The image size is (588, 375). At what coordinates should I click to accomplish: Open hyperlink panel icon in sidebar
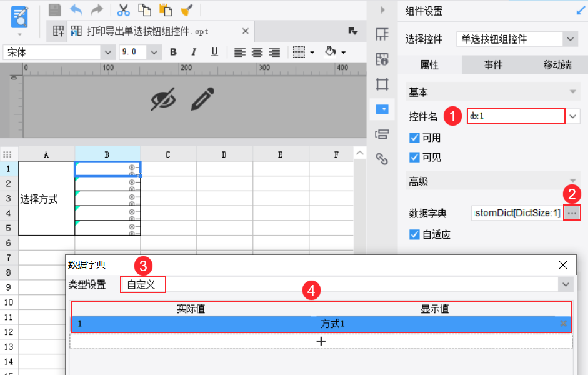coord(382,159)
